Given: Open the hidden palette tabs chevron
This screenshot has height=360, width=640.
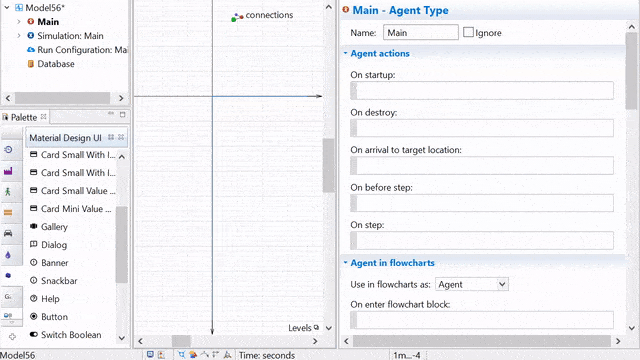Looking at the screenshot, I should [x=12, y=323].
